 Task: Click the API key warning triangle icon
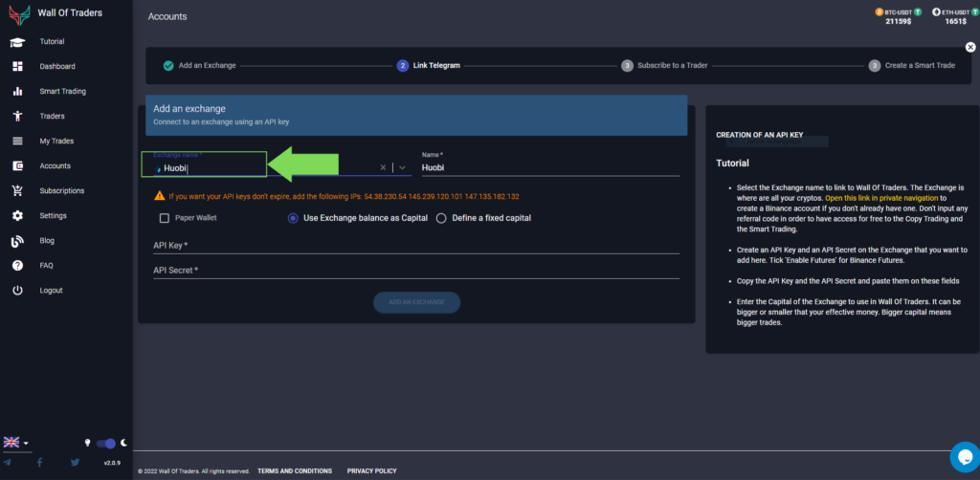tap(160, 196)
